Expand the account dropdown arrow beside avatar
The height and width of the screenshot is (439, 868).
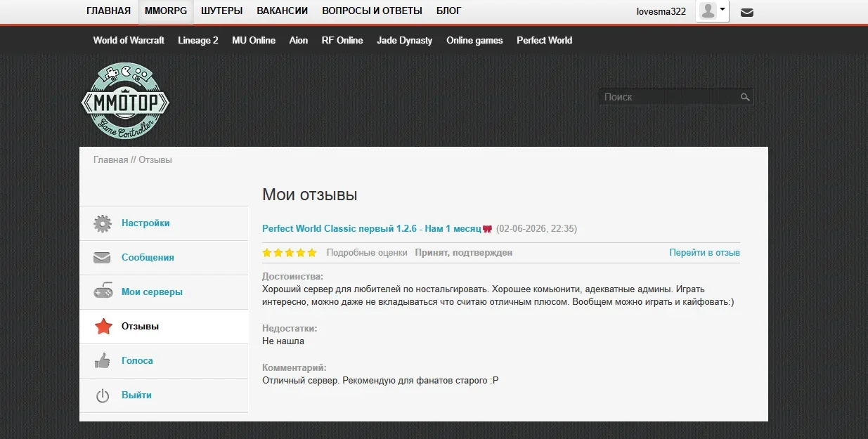click(x=723, y=10)
